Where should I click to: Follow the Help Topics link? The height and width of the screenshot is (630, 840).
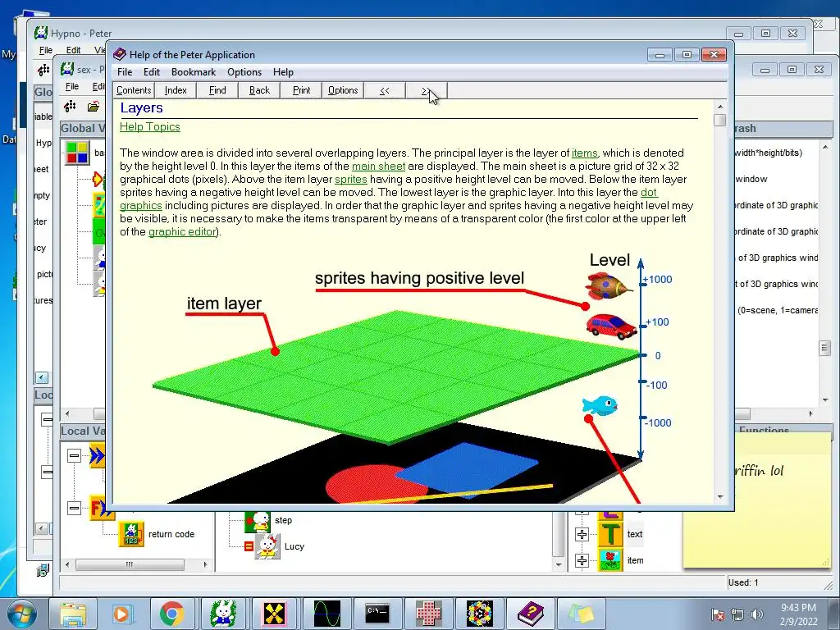click(150, 126)
